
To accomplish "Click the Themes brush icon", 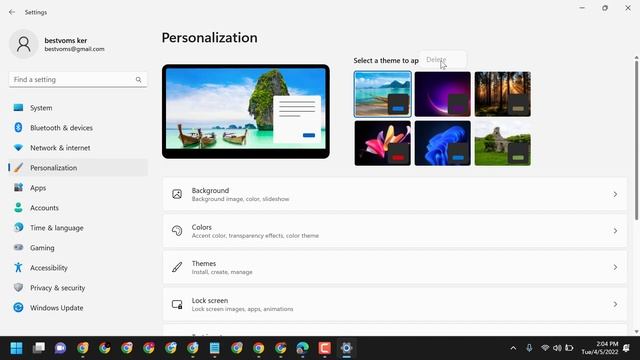I will click(x=177, y=267).
